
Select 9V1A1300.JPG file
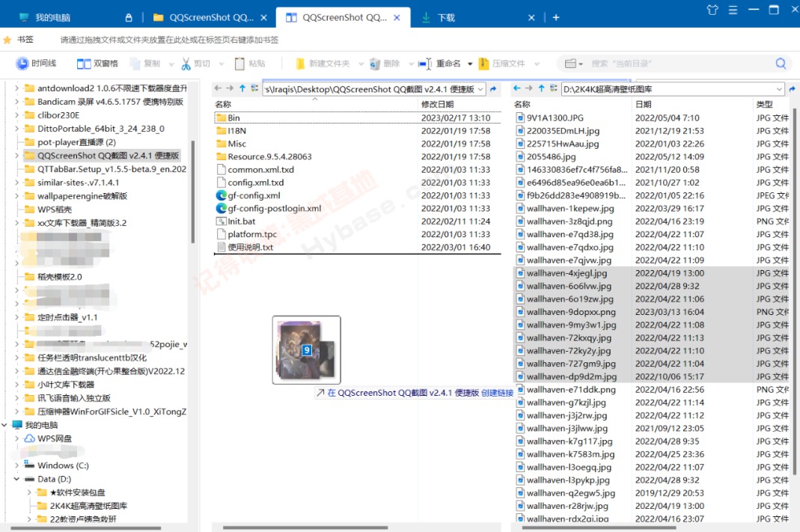click(x=555, y=117)
